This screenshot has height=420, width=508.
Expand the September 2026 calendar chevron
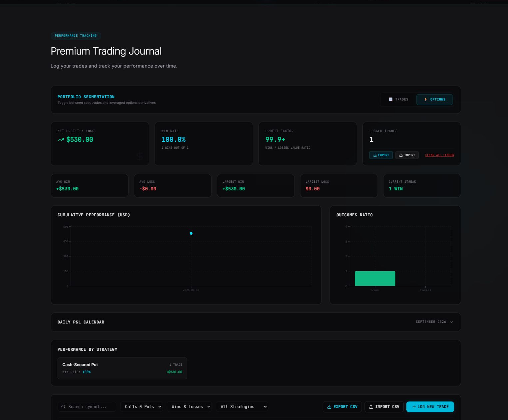click(451, 322)
